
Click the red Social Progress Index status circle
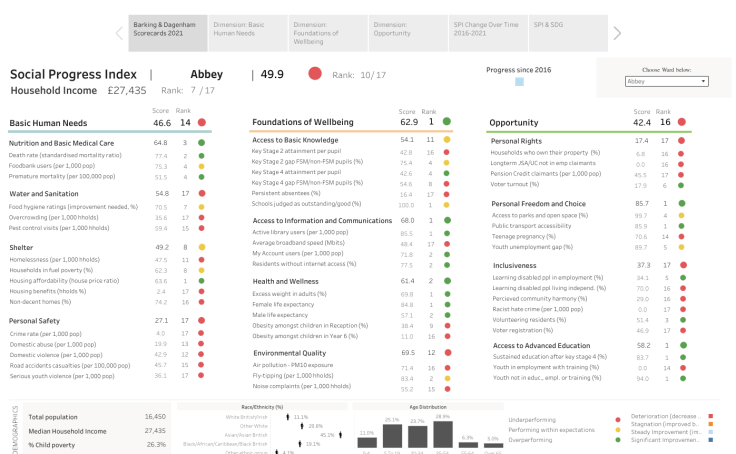pos(315,74)
